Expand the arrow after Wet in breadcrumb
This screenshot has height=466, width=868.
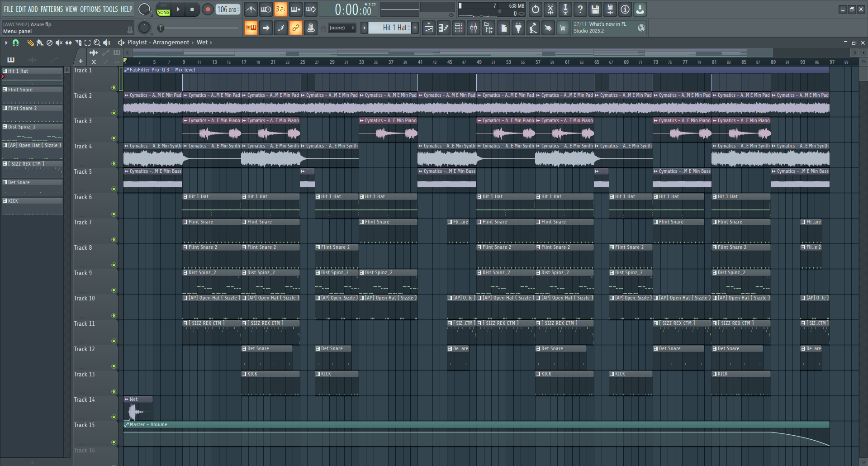pyautogui.click(x=211, y=43)
